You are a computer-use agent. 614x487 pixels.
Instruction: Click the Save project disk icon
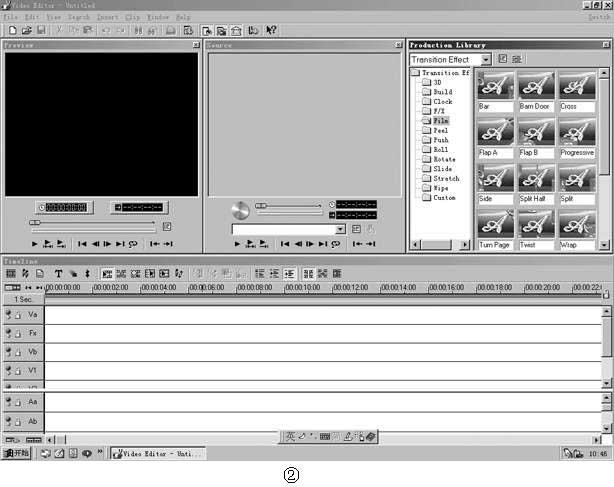point(40,31)
